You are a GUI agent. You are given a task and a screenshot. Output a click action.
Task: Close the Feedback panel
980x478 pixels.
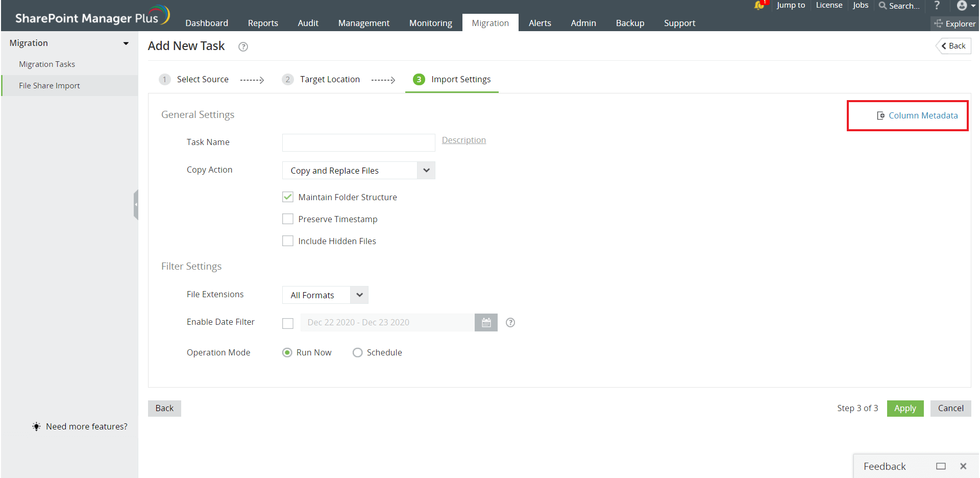click(963, 466)
